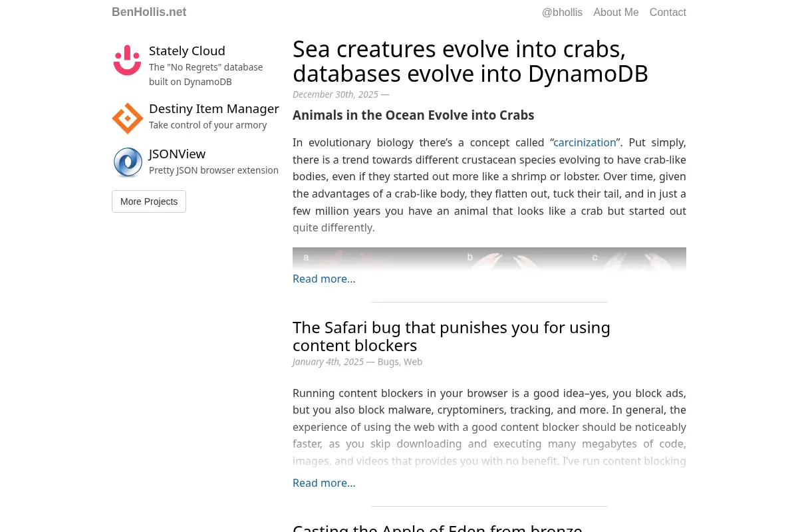Select the Web category tag
This screenshot has width=798, height=532.
click(413, 362)
